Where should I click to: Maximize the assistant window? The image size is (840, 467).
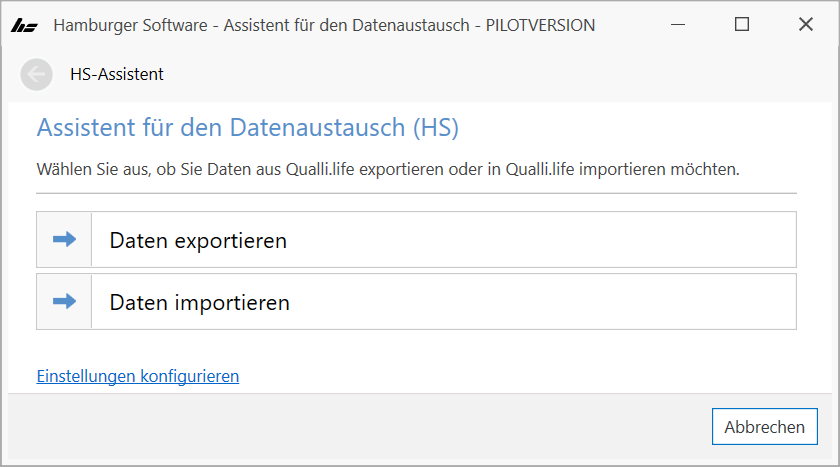741,25
